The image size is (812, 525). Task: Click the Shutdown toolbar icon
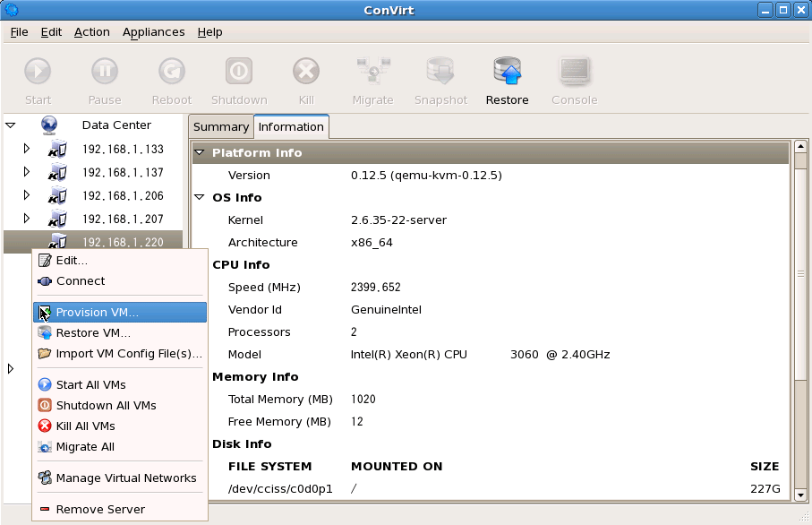coord(239,71)
